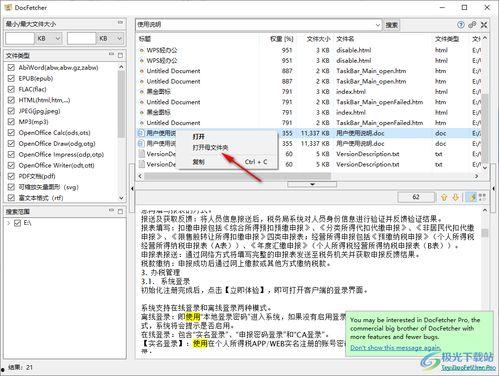Jump to previous occurrence with up arrow
Screen dimensions: 499x376
tap(444, 197)
